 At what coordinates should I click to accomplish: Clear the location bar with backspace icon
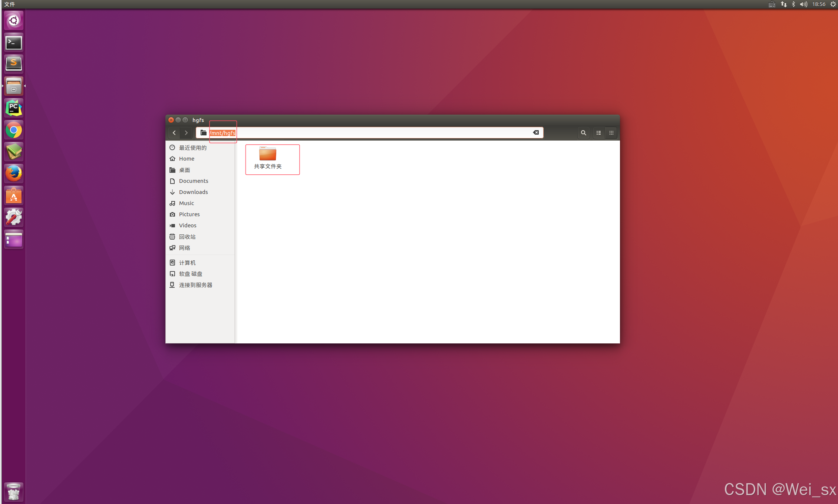coord(536,133)
